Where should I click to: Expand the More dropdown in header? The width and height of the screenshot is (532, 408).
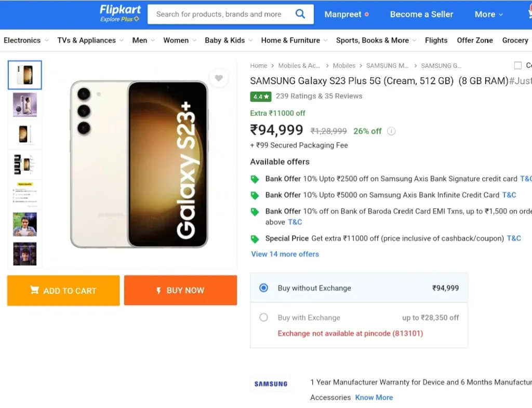[x=488, y=14]
